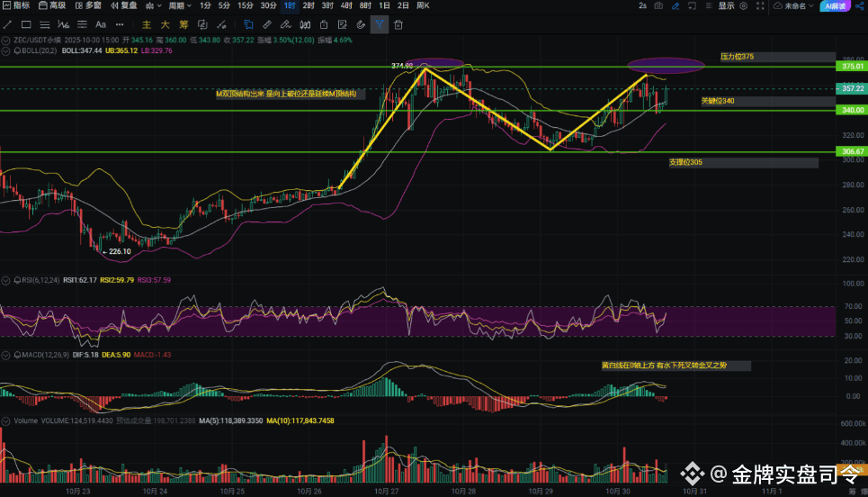This screenshot has height=497, width=868.
Task: Toggle the highlighted drawing filter icon
Action: click(x=380, y=24)
